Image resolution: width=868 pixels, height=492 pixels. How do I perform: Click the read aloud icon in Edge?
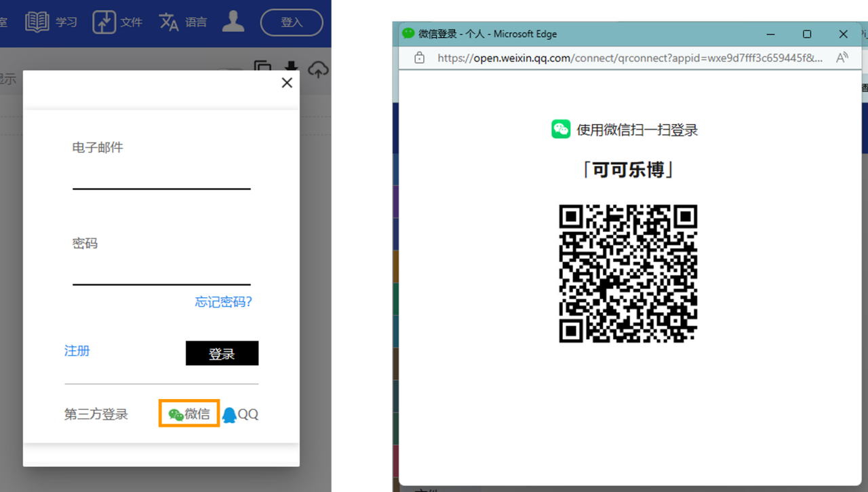pyautogui.click(x=842, y=58)
